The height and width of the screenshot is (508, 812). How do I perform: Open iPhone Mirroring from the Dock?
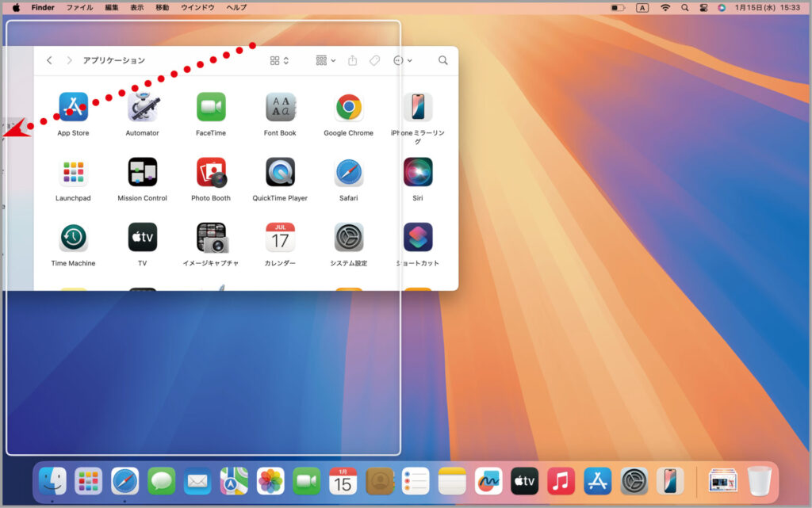point(670,481)
